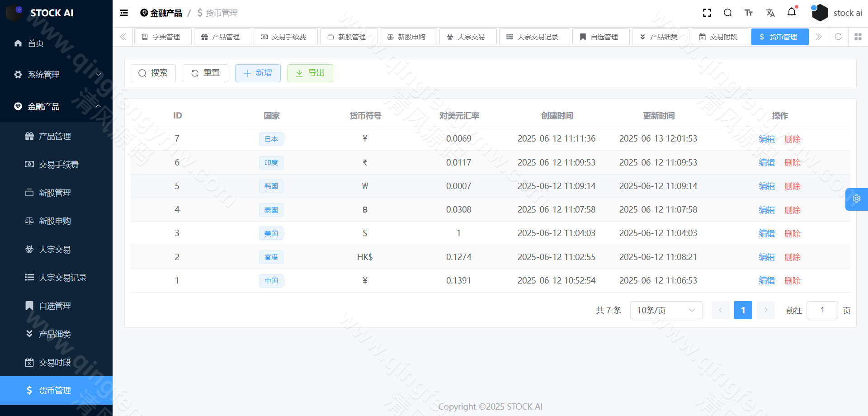The image size is (868, 416).
Task: Click the 新增 button
Action: point(258,73)
